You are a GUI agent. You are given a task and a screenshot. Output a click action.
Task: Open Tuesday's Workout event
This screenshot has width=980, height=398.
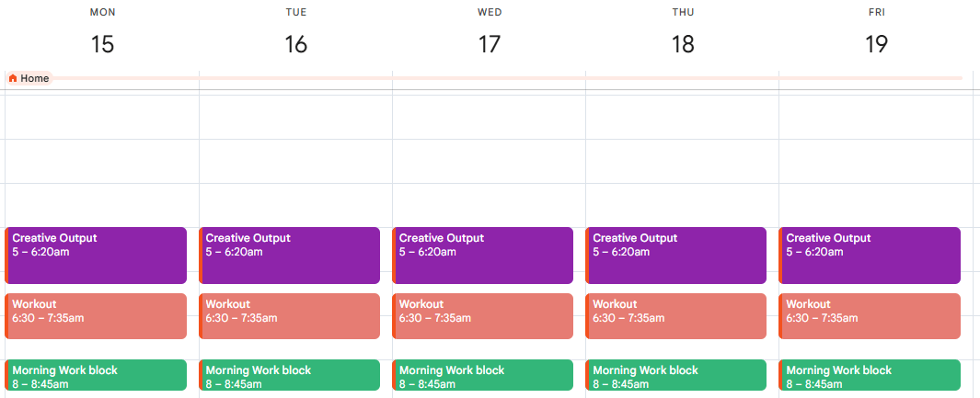click(289, 316)
